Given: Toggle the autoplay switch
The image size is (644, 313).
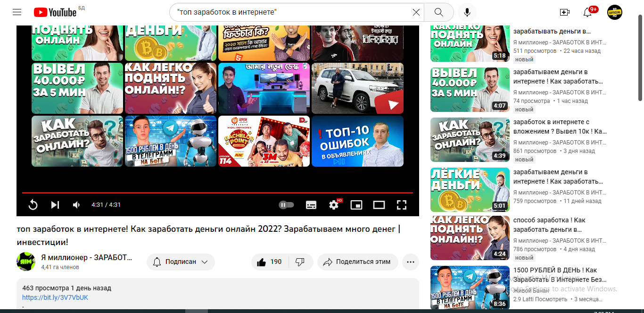Looking at the screenshot, I should pyautogui.click(x=286, y=205).
